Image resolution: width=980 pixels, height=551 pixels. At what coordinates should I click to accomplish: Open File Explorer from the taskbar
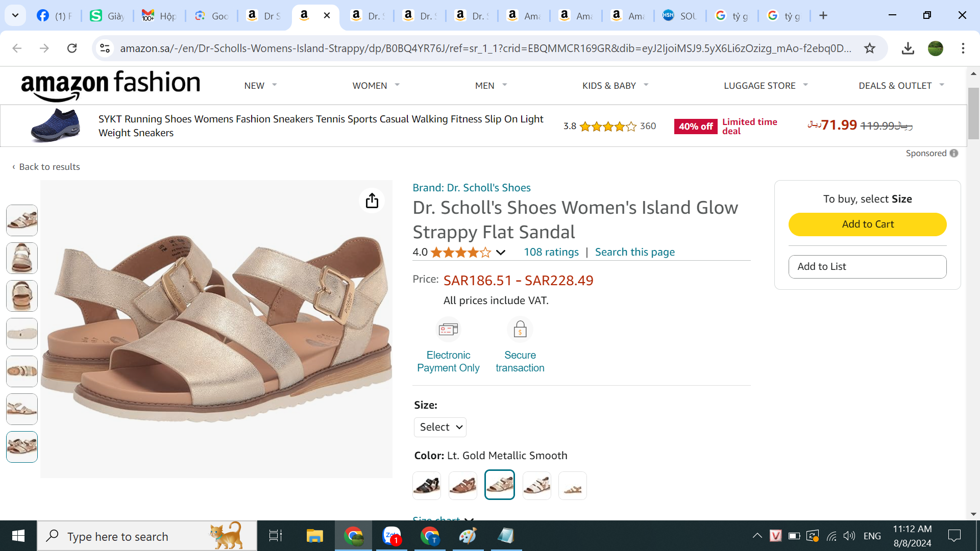click(314, 536)
